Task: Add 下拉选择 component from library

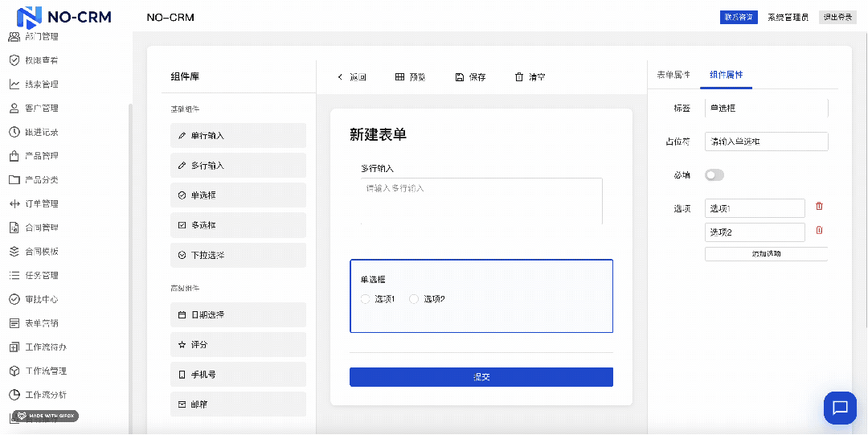Action: [x=238, y=255]
